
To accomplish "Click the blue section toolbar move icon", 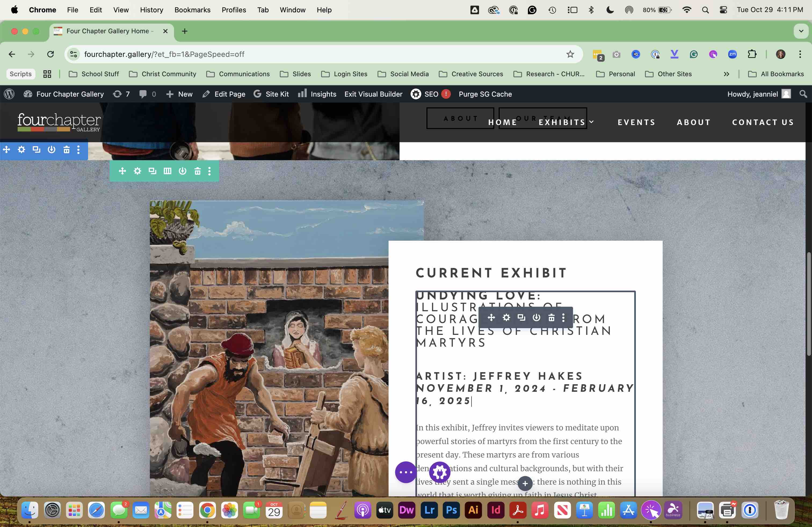I will pos(6,149).
